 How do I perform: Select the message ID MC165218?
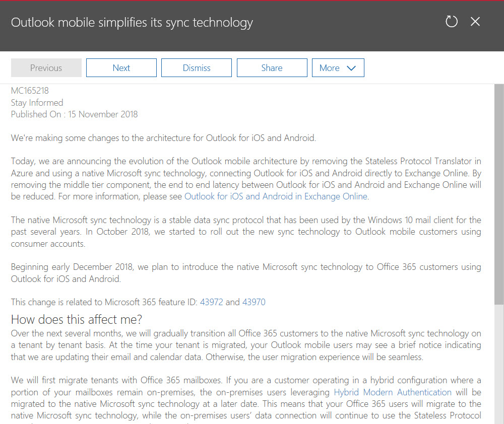pos(30,91)
